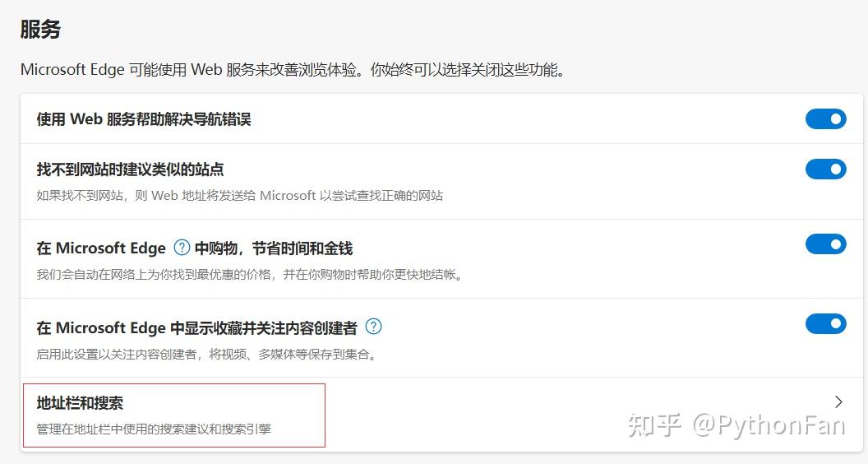Viewport: 868px width, 464px height.
Task: Click intro text Microsoft Edge 可能使用 Web 服务
Action: 293,70
